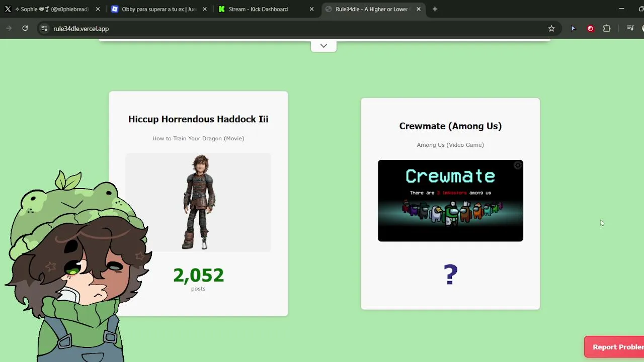Select the Rule34dle browser tab
The height and width of the screenshot is (362, 644).
click(x=372, y=9)
